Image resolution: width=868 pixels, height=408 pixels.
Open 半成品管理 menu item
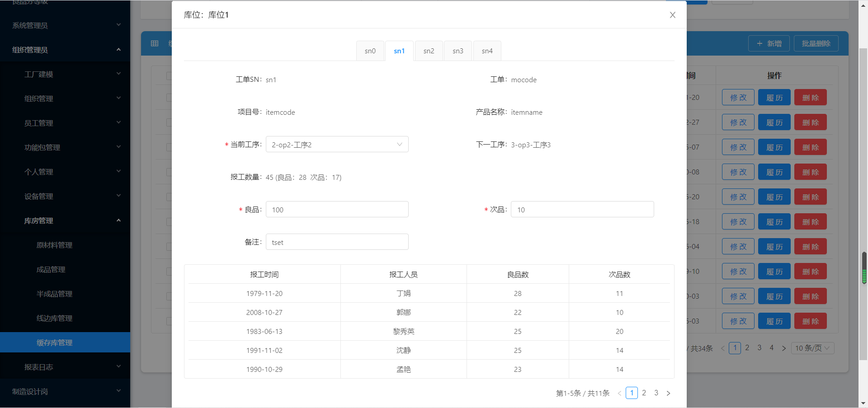pos(65,294)
